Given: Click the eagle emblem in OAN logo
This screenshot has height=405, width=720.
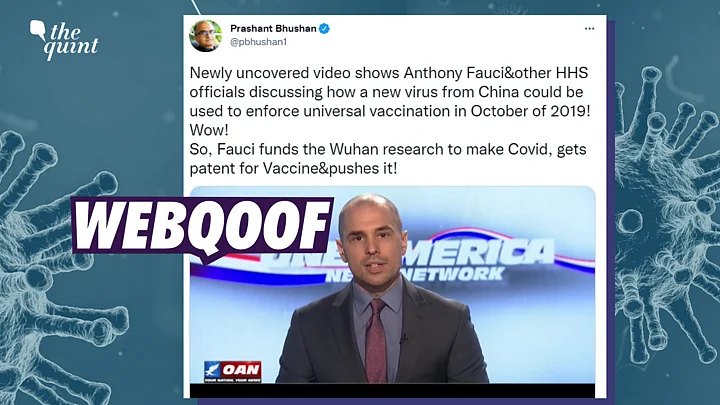Looking at the screenshot, I should 213,369.
